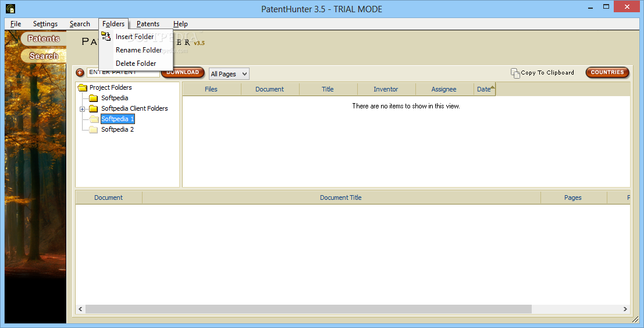The image size is (644, 328).
Task: Click the Date column sort arrow
Action: tap(492, 86)
